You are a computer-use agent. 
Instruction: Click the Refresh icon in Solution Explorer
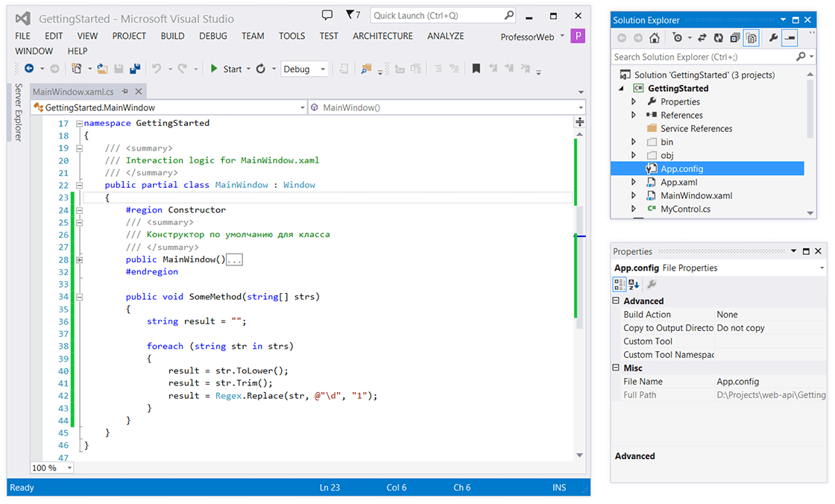coord(719,38)
